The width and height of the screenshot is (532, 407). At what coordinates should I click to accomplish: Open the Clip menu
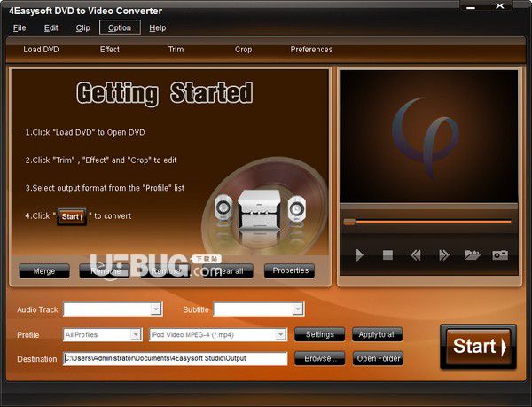pos(82,27)
